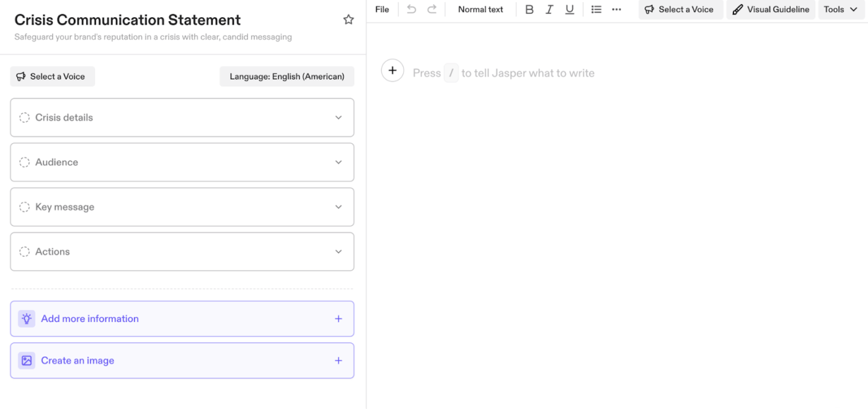Viewport: 868px width, 409px height.
Task: Click the Key message status circle
Action: (24, 207)
